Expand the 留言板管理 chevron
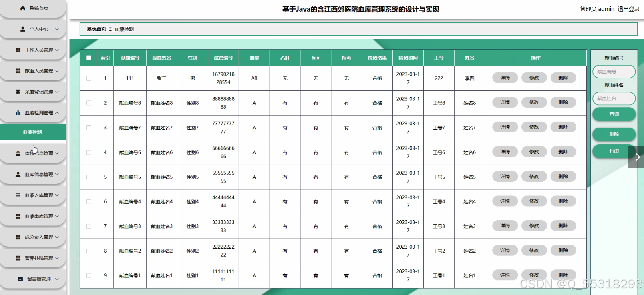The height and width of the screenshot is (295, 644). 57,279
